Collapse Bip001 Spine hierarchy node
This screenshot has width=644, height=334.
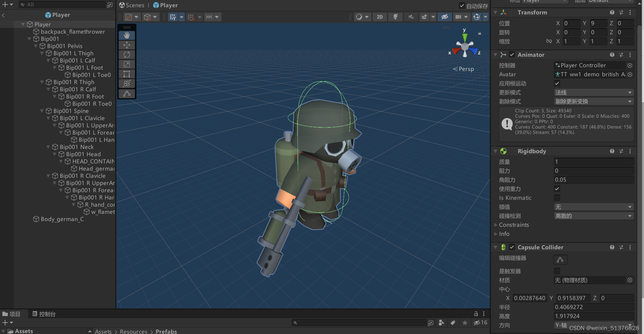pyautogui.click(x=42, y=111)
